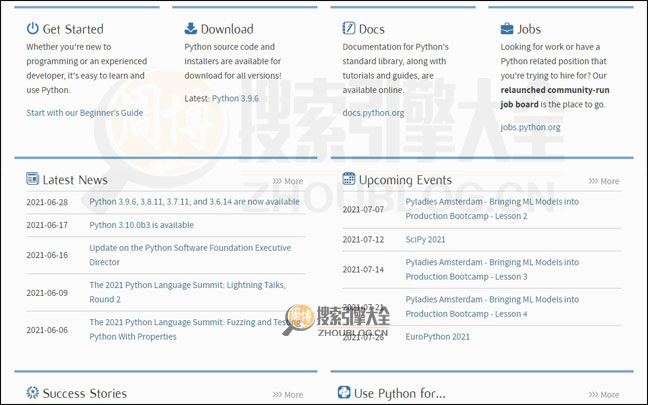Screen dimensions: 648x405
Task: Open Latest News heading link
Action: click(75, 180)
